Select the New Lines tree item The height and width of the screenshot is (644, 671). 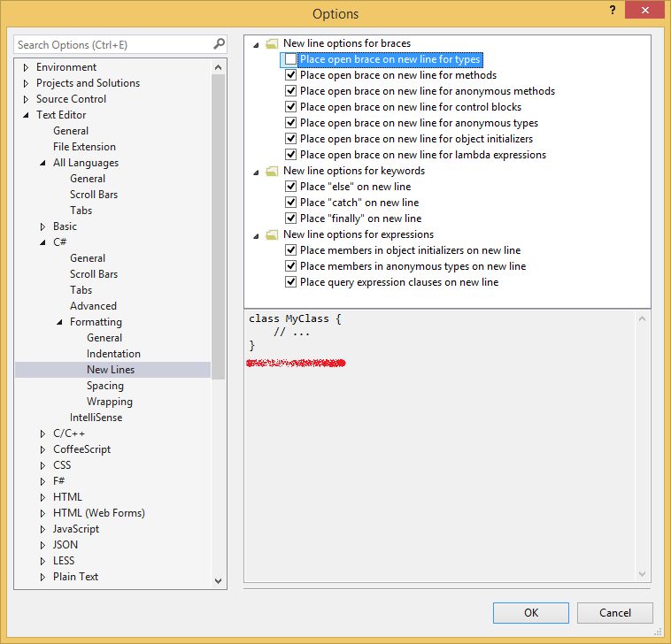pyautogui.click(x=113, y=370)
